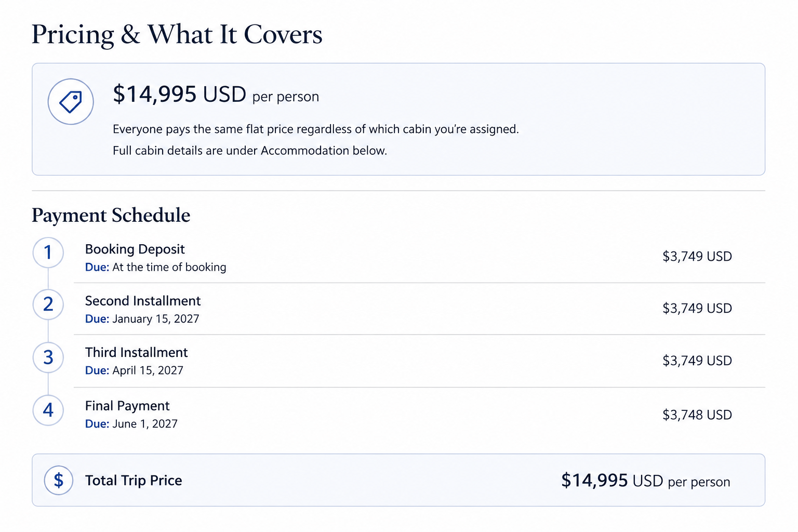
Task: Click the April 15, 2027 due date
Action: click(148, 370)
